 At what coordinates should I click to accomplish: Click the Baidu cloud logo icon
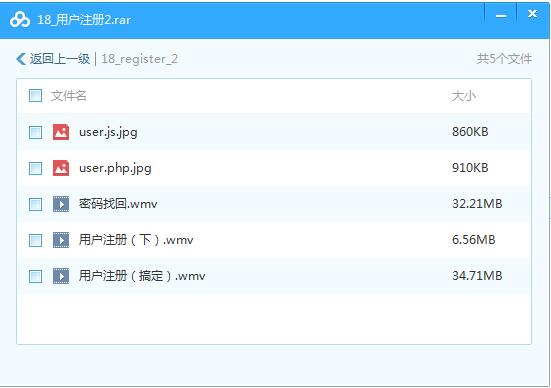[20, 19]
